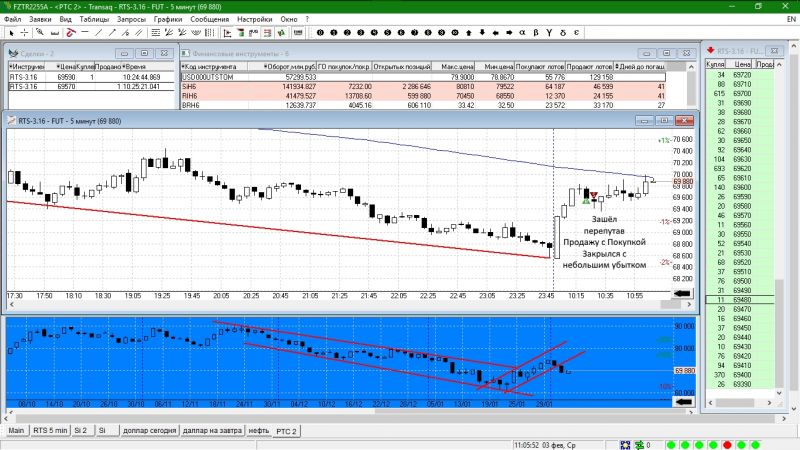
Task: Click the EN language indicator
Action: point(791,19)
